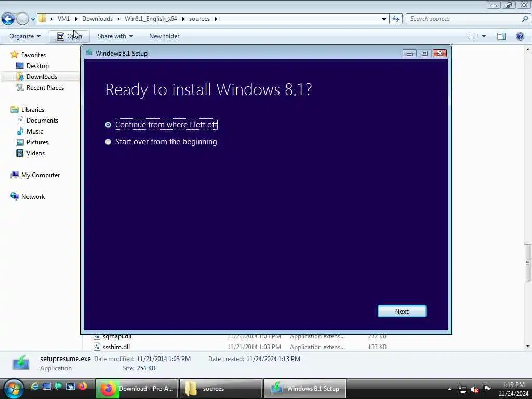Minimize the Windows 8.1 Setup dialog
Image resolution: width=532 pixels, height=399 pixels.
coord(409,54)
